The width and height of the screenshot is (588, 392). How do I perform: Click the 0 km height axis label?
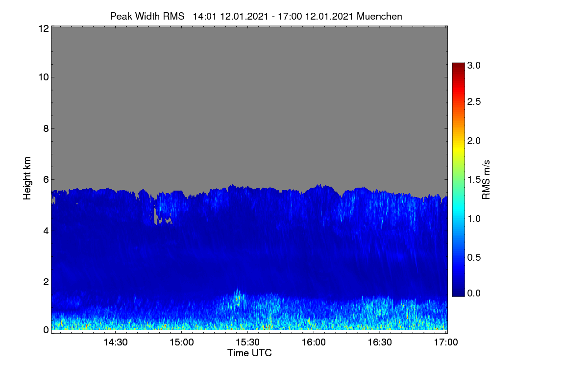tap(46, 330)
